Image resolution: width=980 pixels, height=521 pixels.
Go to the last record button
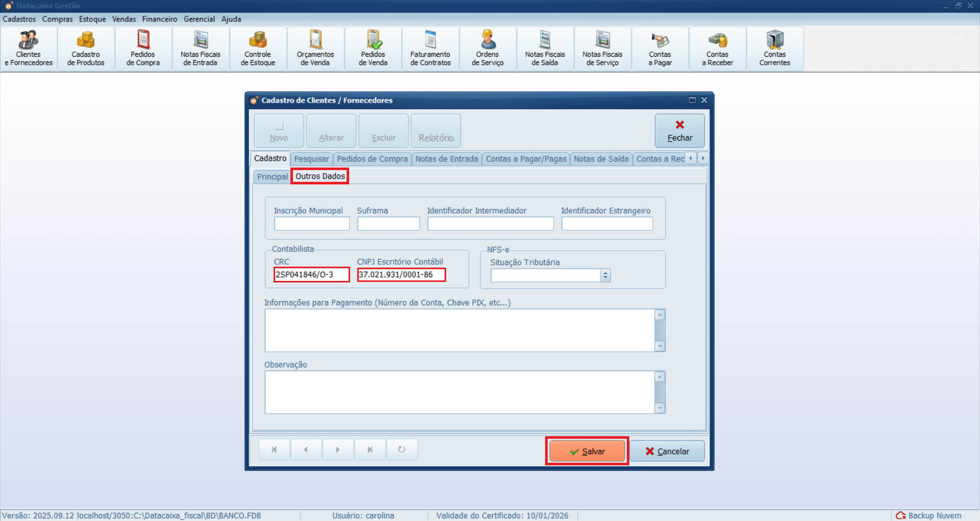pyautogui.click(x=370, y=449)
